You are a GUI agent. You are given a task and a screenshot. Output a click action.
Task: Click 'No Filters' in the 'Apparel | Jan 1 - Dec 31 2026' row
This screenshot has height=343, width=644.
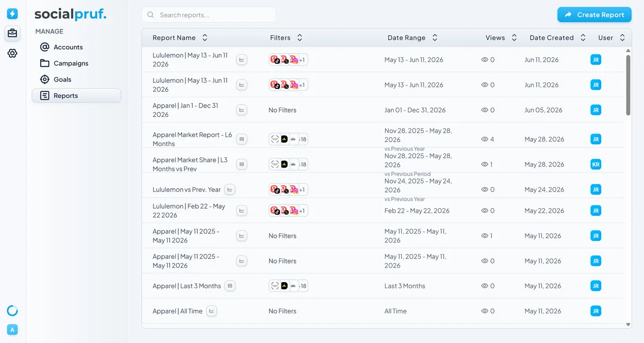point(282,110)
